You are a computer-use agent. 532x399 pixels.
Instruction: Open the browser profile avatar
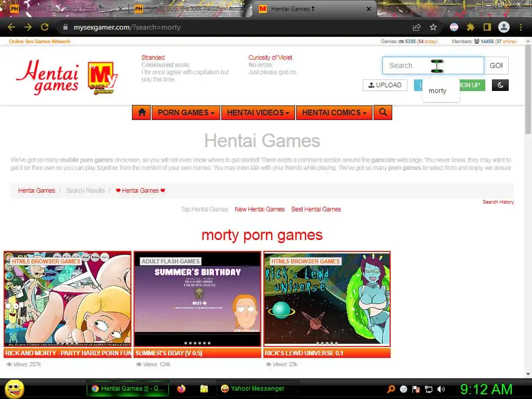click(504, 27)
